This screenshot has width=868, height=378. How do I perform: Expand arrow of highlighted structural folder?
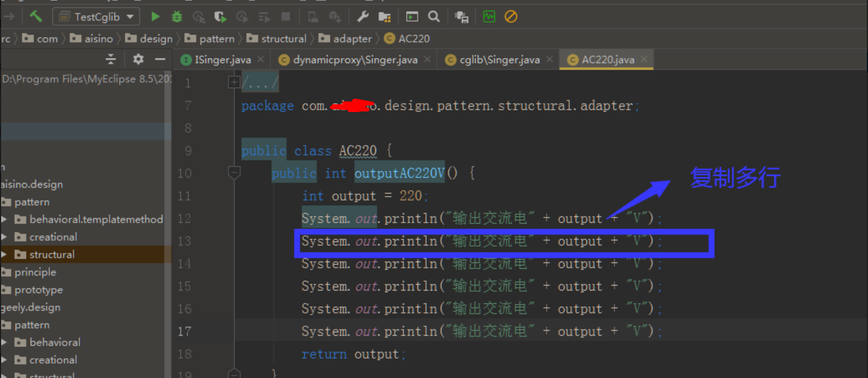coord(5,255)
